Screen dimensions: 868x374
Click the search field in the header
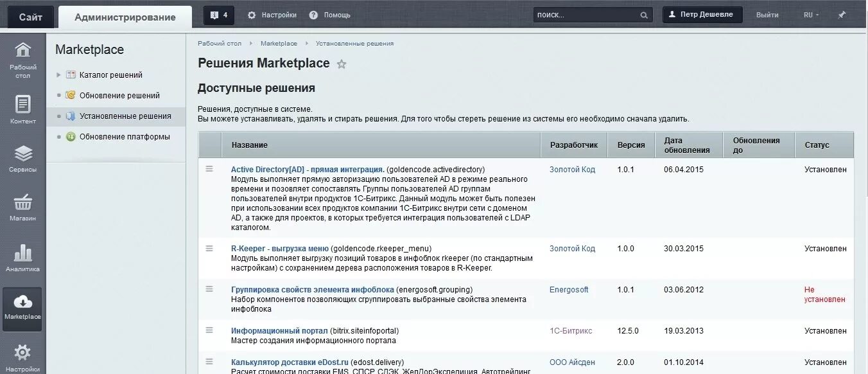(586, 15)
